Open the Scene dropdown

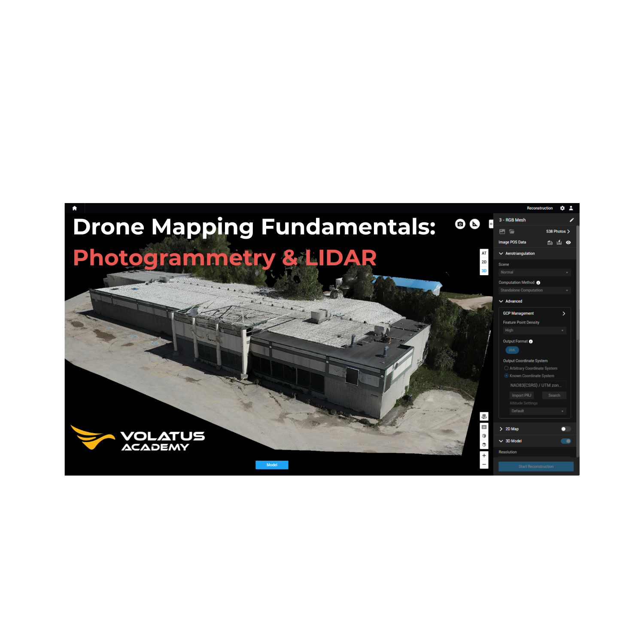point(535,272)
